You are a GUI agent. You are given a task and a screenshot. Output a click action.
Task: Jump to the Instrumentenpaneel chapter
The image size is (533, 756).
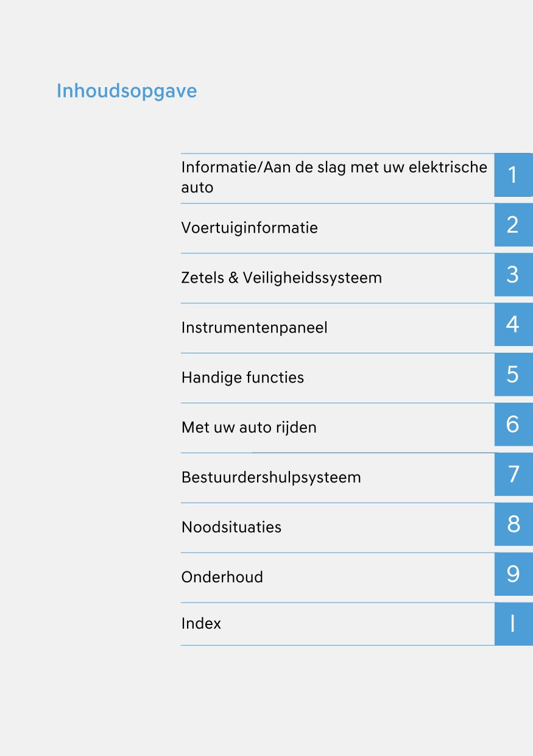click(254, 328)
